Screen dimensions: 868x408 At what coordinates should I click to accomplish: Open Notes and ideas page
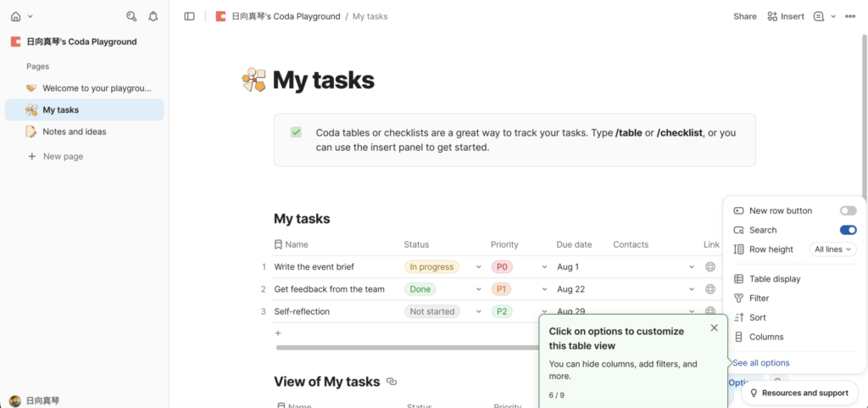(x=74, y=131)
